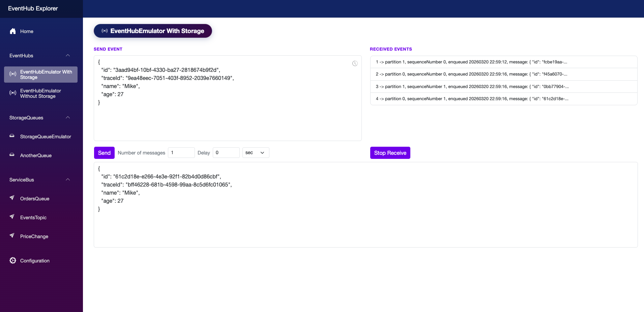The image size is (644, 312).
Task: Click the Home house icon
Action: click(x=13, y=31)
